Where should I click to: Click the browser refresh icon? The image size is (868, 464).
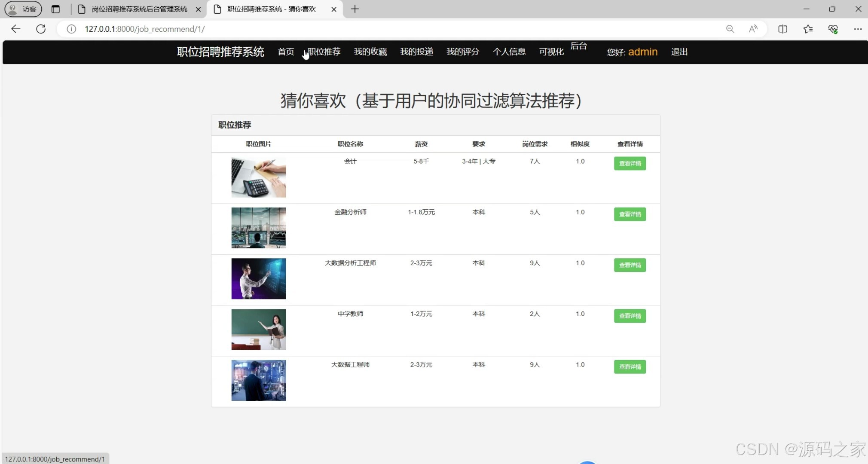click(x=41, y=29)
